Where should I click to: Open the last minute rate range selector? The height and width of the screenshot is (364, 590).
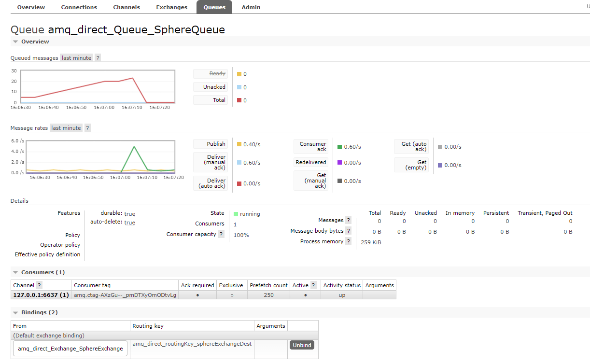click(x=76, y=57)
